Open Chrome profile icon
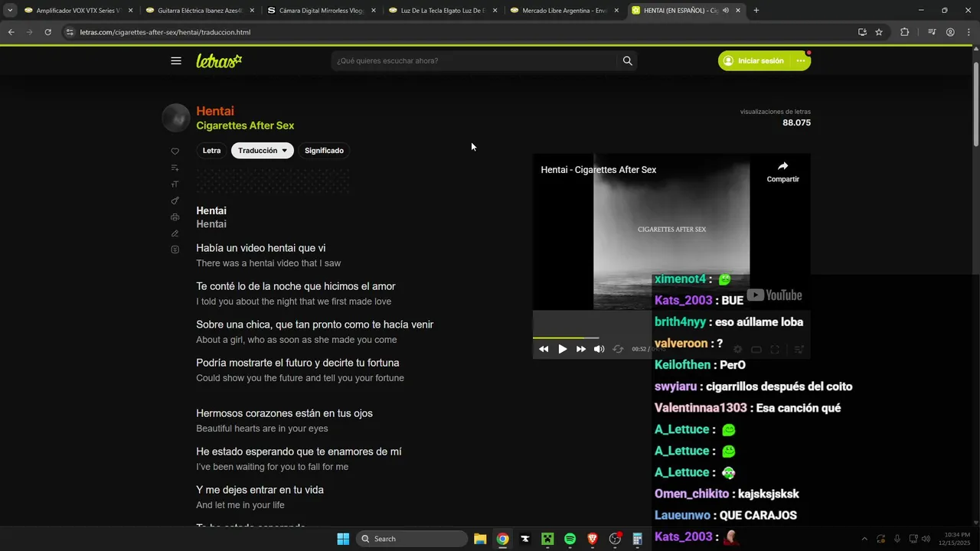Screen dimensions: 980x551 (950, 32)
